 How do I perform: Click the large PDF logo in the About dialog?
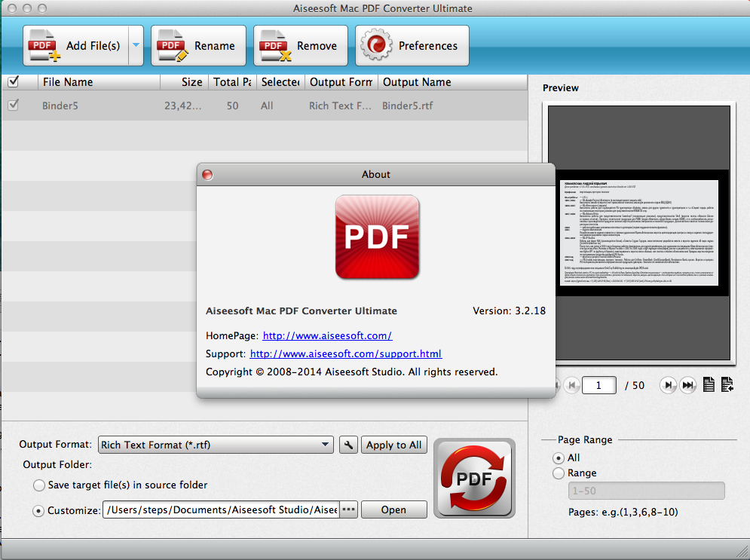click(x=378, y=237)
